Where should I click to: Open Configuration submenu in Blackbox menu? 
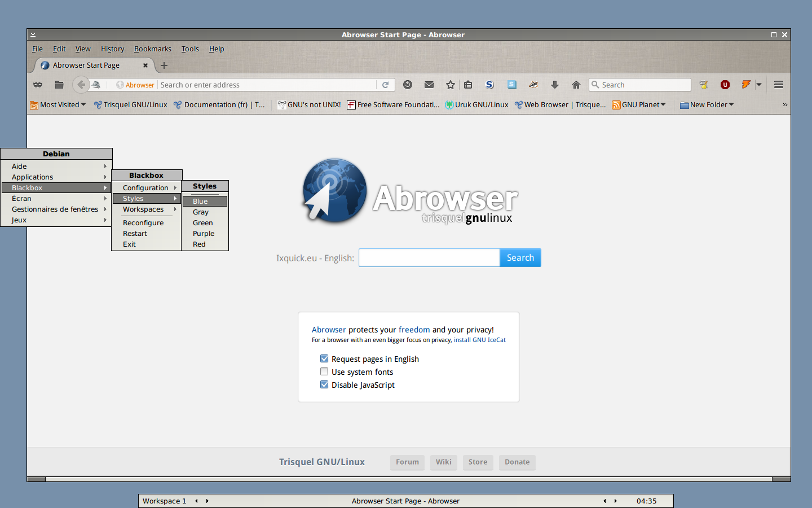click(x=147, y=187)
